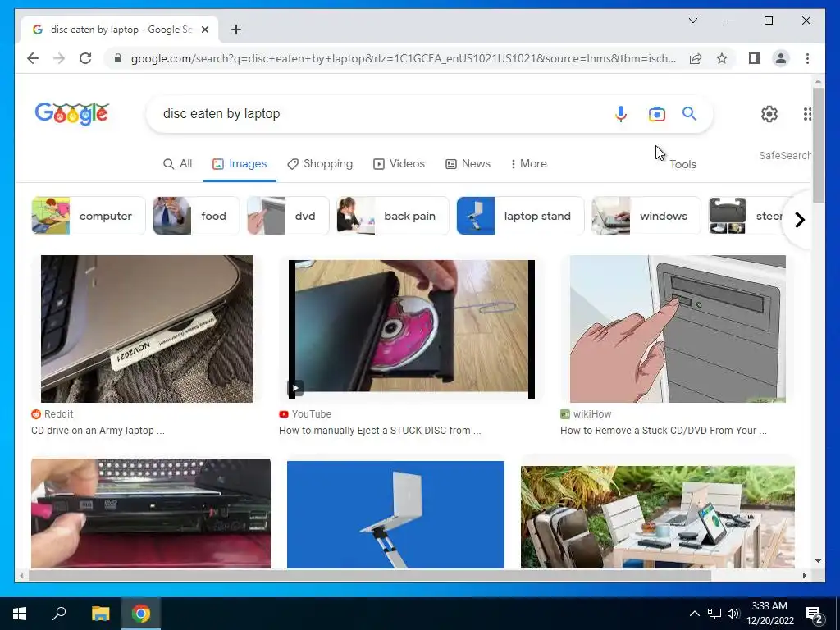Go to Google home via logo
The image size is (840, 630).
[72, 113]
